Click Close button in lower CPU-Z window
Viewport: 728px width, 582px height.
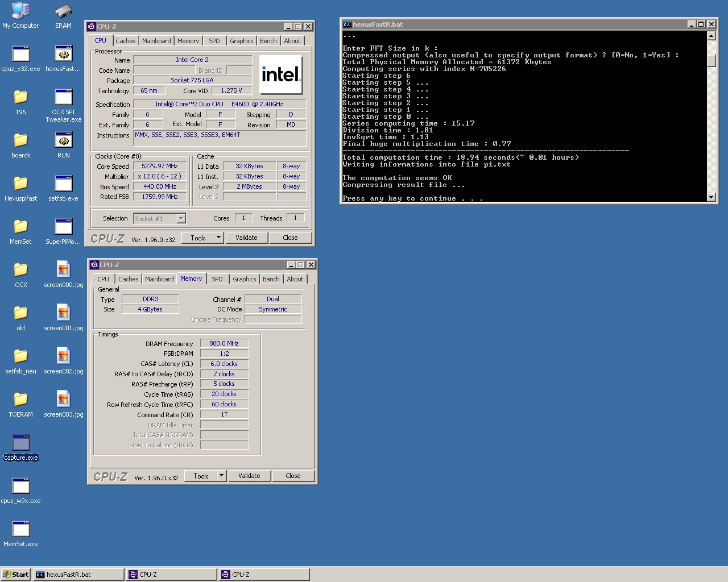[x=293, y=476]
